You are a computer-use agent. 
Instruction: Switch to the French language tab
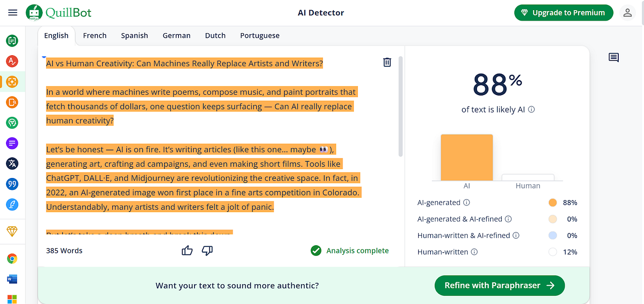[x=95, y=35]
